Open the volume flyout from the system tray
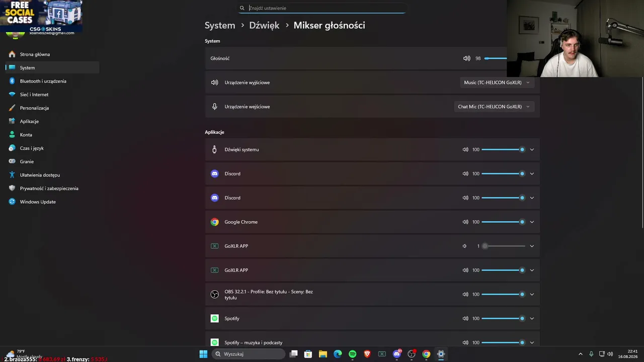644x362 pixels. (x=610, y=354)
